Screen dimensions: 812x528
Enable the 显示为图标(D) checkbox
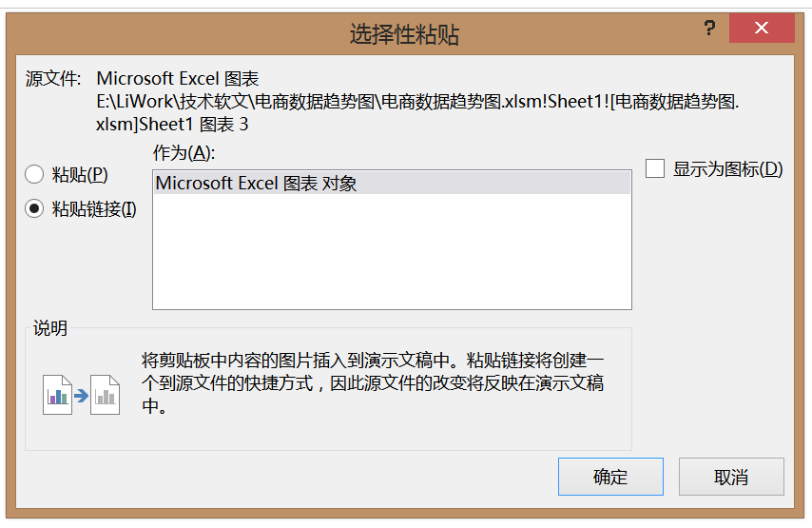(x=654, y=168)
